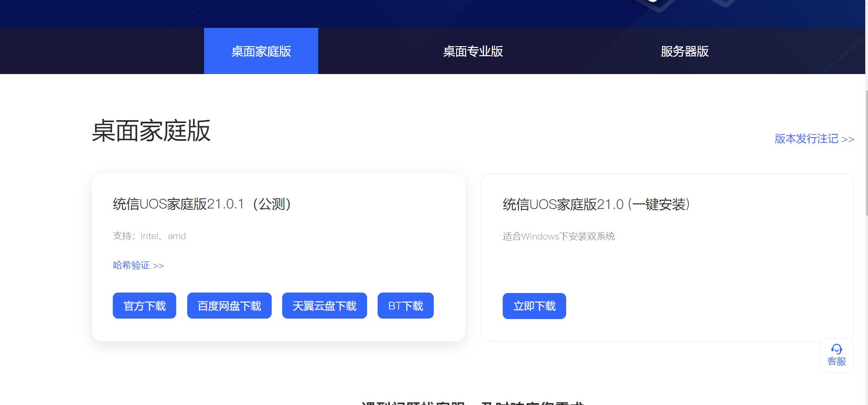Open the 客服 headset support icon
The height and width of the screenshot is (405, 868).
point(836,356)
